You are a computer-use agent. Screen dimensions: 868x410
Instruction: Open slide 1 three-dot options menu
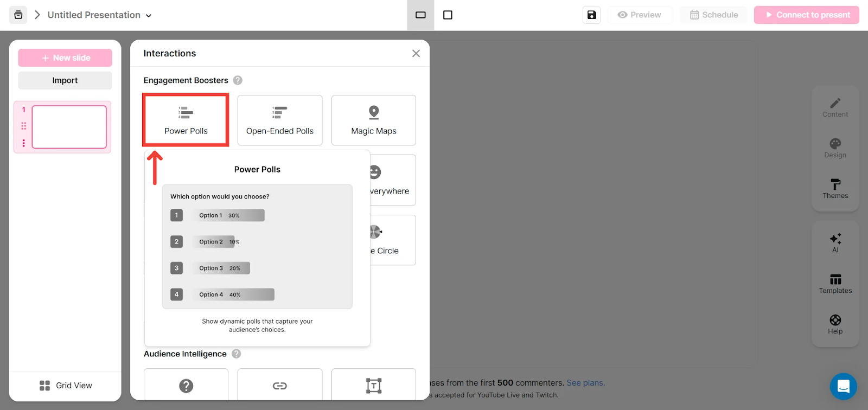pos(23,143)
